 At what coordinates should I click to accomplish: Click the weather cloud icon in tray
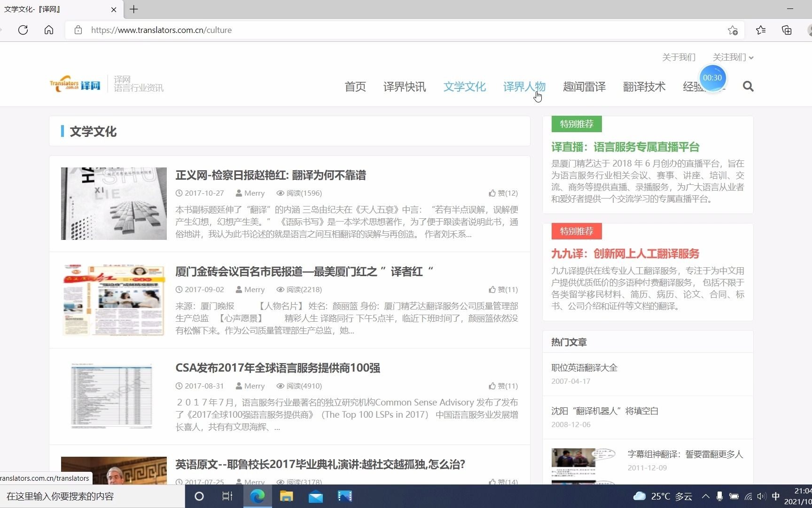640,496
